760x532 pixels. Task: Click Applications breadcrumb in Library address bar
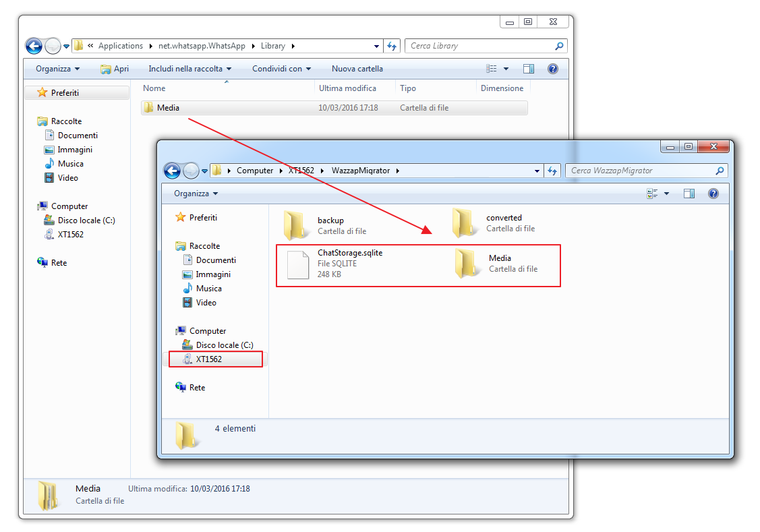121,46
